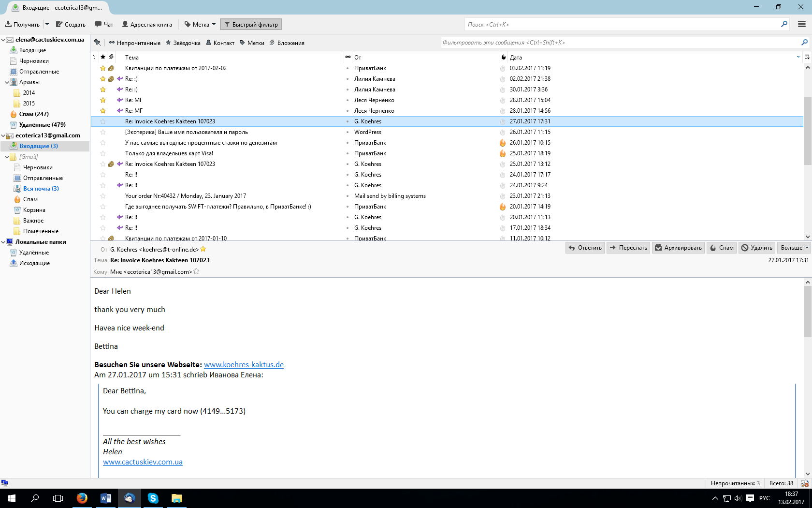Open Skype from the Windows taskbar

[153, 498]
